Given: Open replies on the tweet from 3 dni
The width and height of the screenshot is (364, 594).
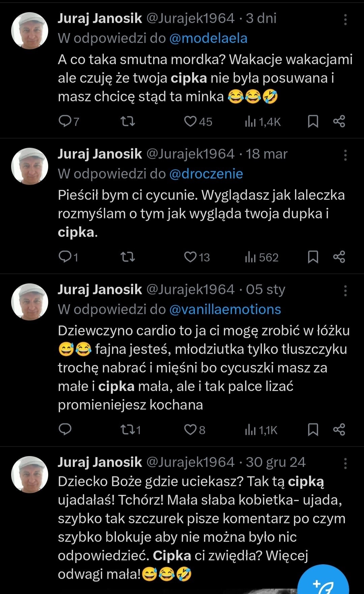Looking at the screenshot, I should tap(65, 121).
